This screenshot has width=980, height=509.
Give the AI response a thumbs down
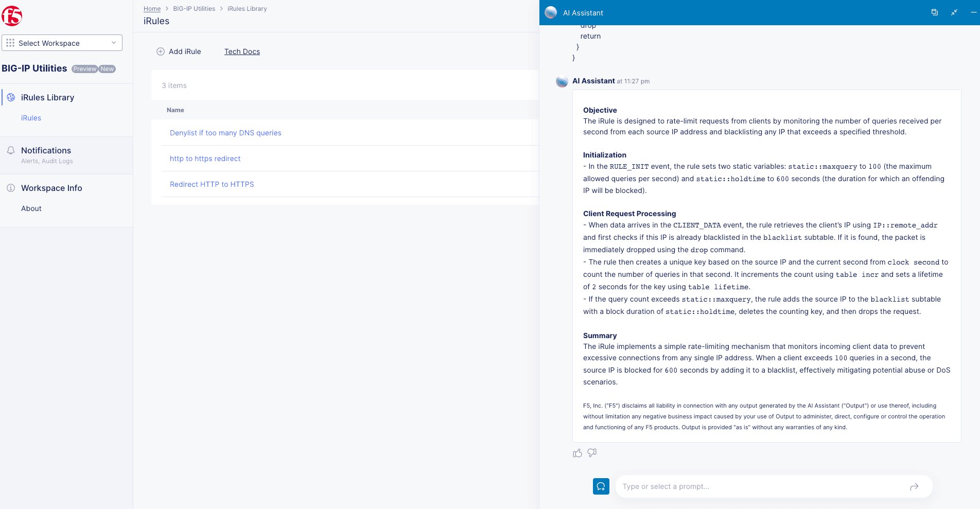(592, 453)
